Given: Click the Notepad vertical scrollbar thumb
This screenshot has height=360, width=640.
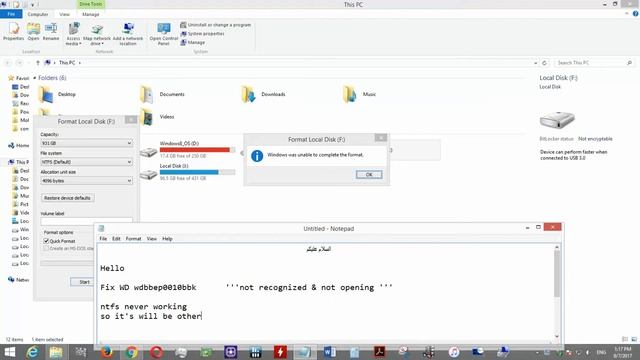Looking at the screenshot, I should 557,274.
